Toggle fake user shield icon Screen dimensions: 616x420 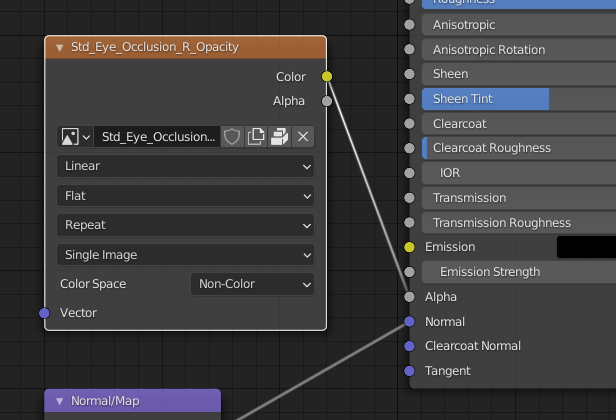(x=232, y=137)
